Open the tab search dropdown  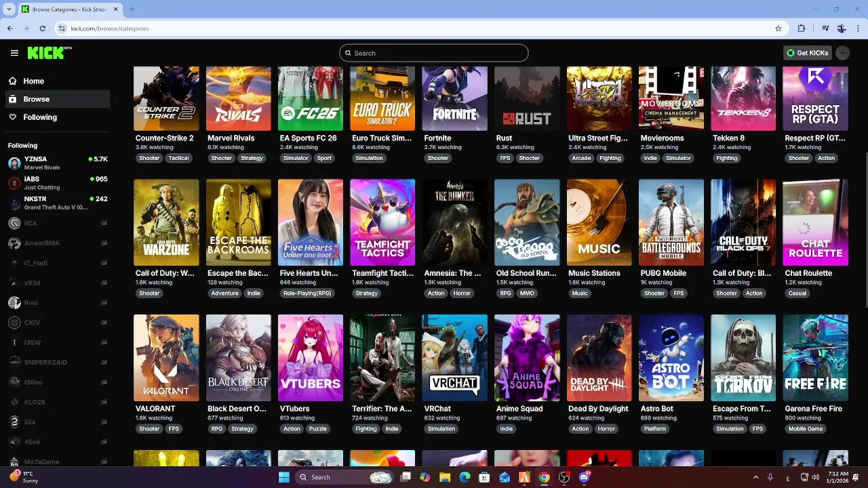9,9
